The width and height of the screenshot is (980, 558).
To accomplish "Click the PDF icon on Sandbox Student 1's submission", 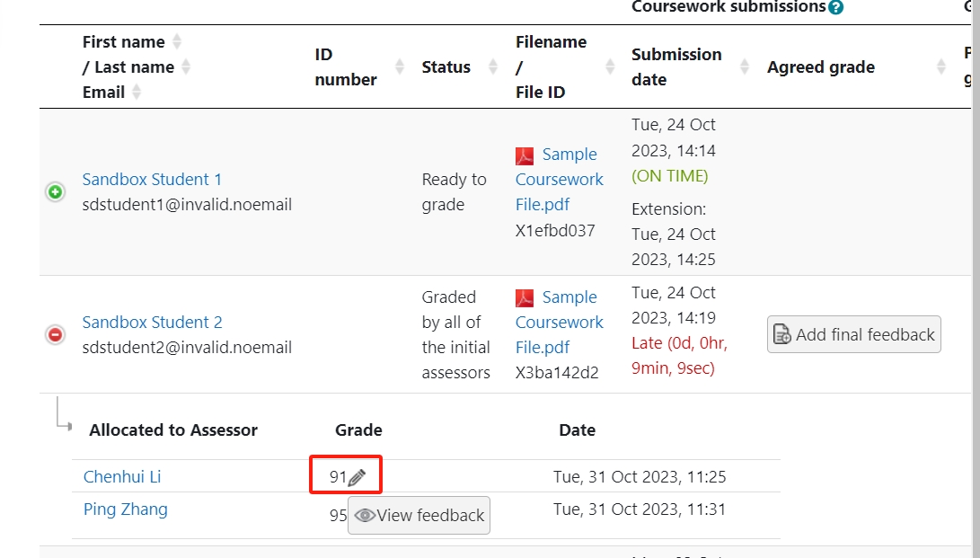I will [x=525, y=155].
